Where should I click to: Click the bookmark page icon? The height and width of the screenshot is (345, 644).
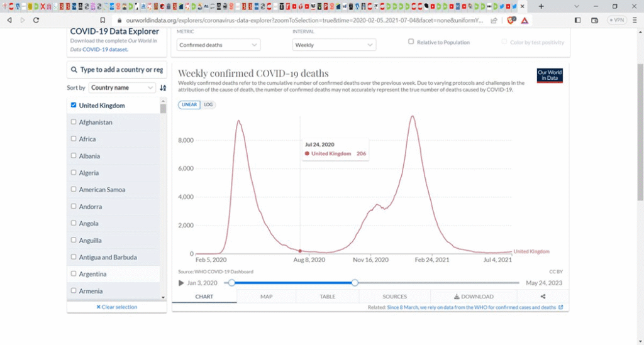pos(103,20)
